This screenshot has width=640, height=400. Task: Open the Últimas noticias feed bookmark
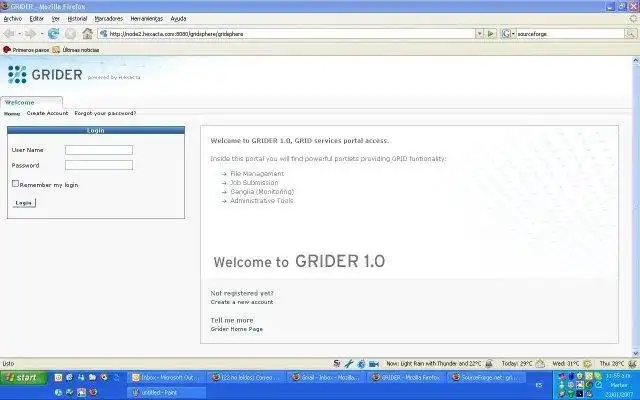pos(76,50)
